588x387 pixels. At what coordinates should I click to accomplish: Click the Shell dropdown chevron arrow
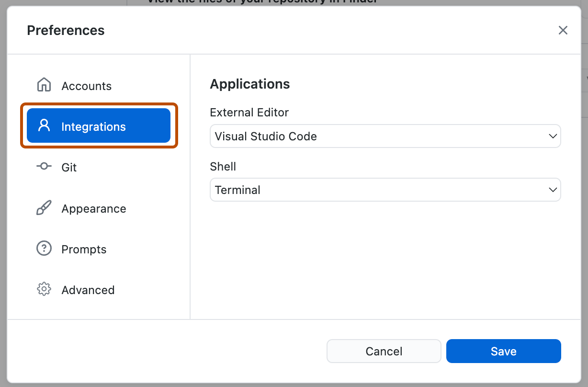[x=553, y=190]
